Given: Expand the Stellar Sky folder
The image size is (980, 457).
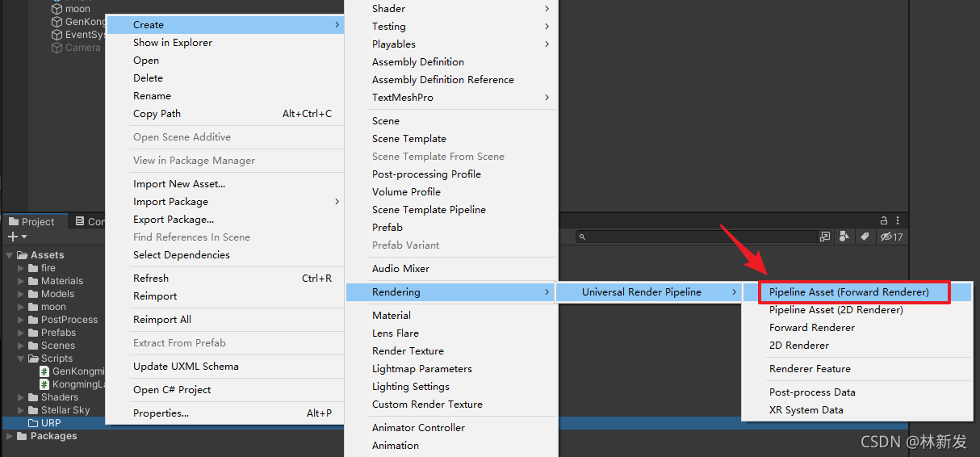Looking at the screenshot, I should tap(22, 410).
